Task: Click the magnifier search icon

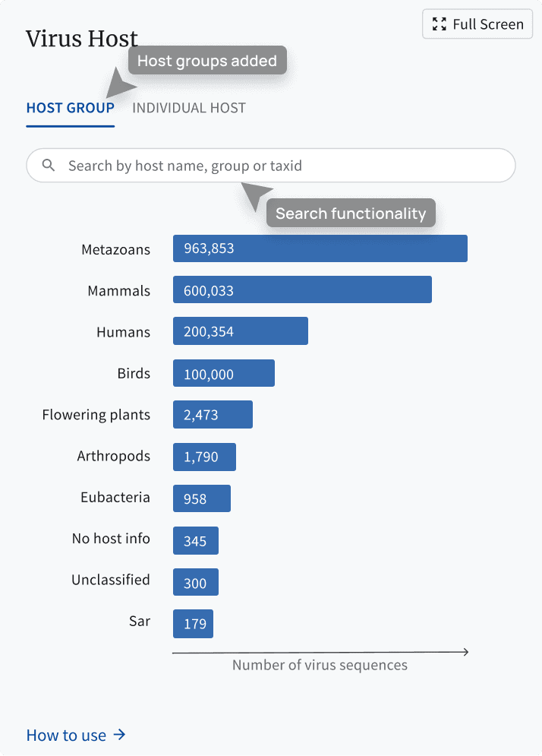Action: [x=48, y=166]
